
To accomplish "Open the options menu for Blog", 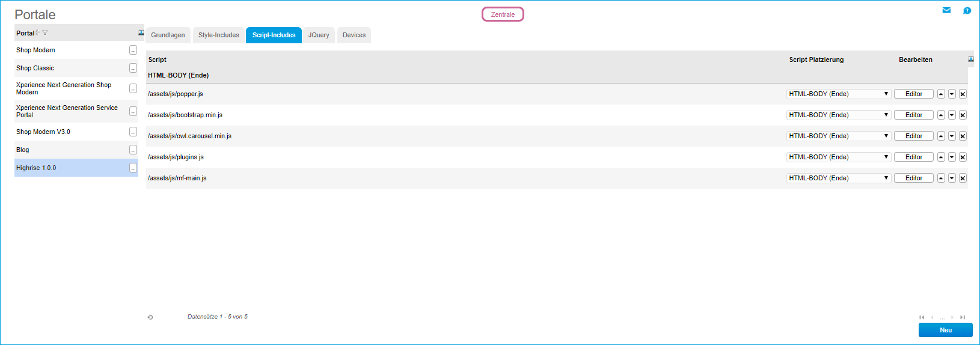I will (x=133, y=150).
